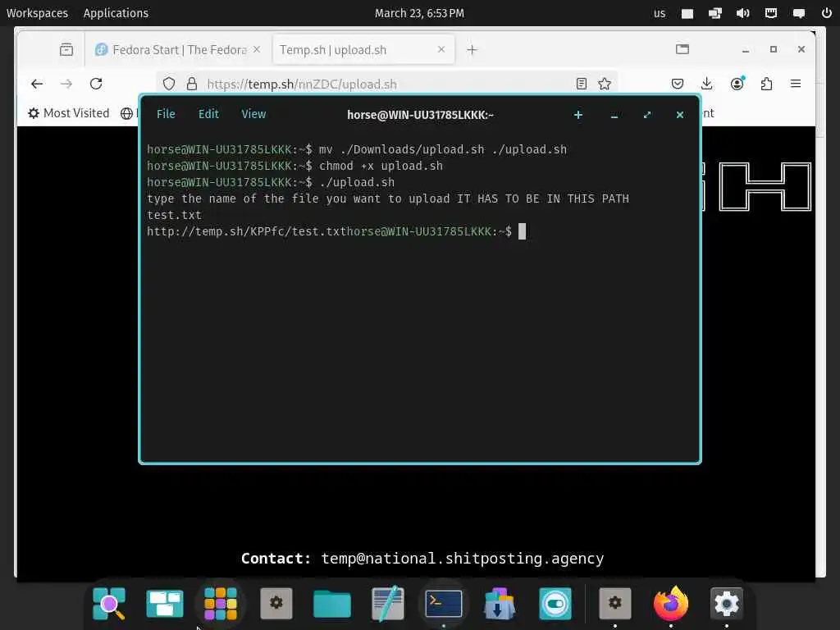Screen dimensions: 840x630
Task: Save page to Pocket
Action: coord(677,84)
